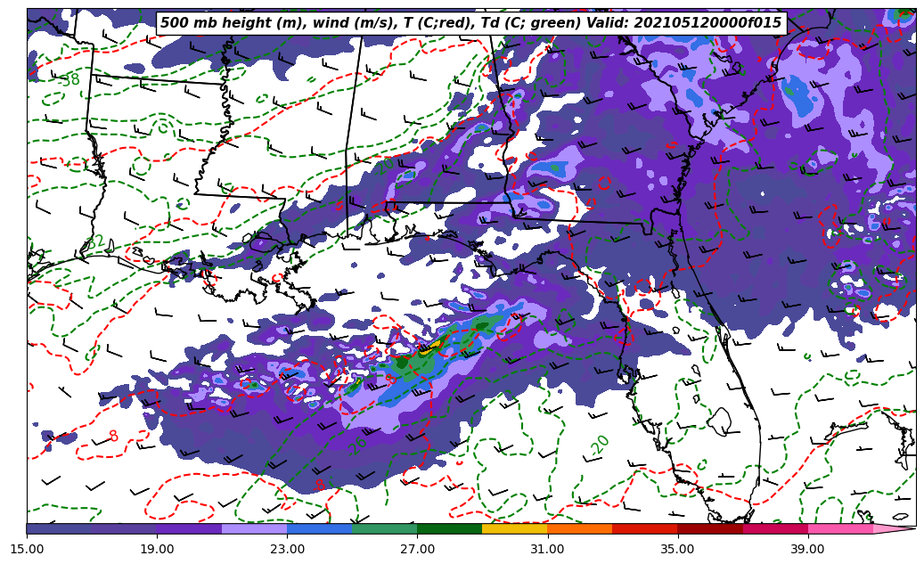Click the green -26 contour label
Viewport: 924px width, 564px height.
pyautogui.click(x=358, y=445)
